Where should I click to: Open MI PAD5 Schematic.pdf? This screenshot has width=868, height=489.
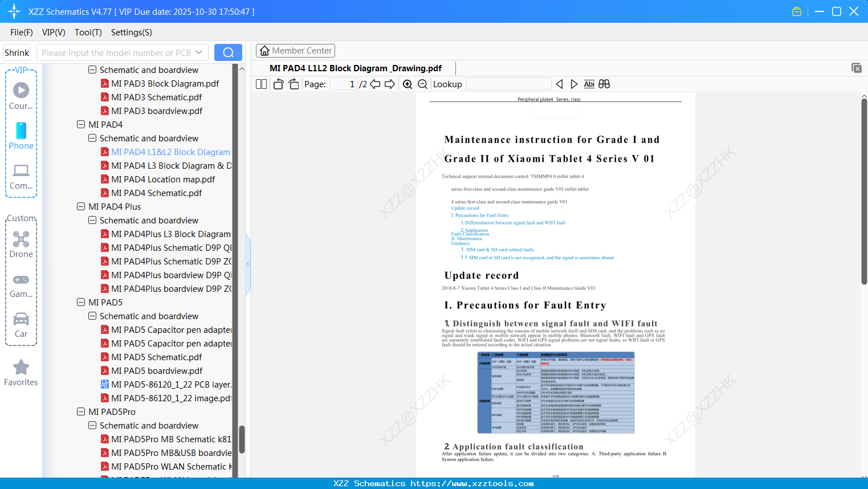click(x=157, y=357)
